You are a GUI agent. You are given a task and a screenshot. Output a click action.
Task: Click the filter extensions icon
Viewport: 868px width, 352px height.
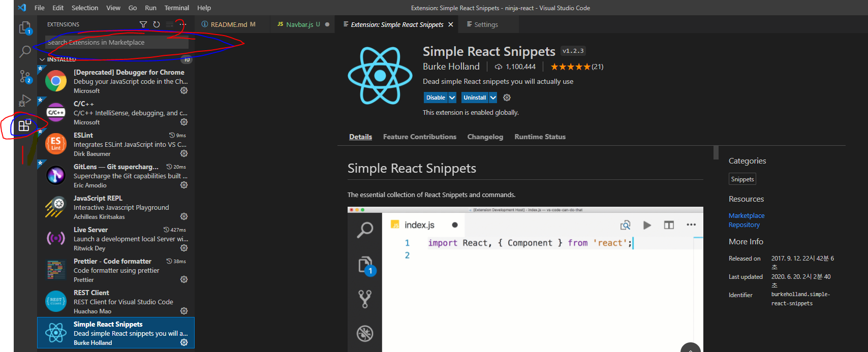pyautogui.click(x=143, y=24)
